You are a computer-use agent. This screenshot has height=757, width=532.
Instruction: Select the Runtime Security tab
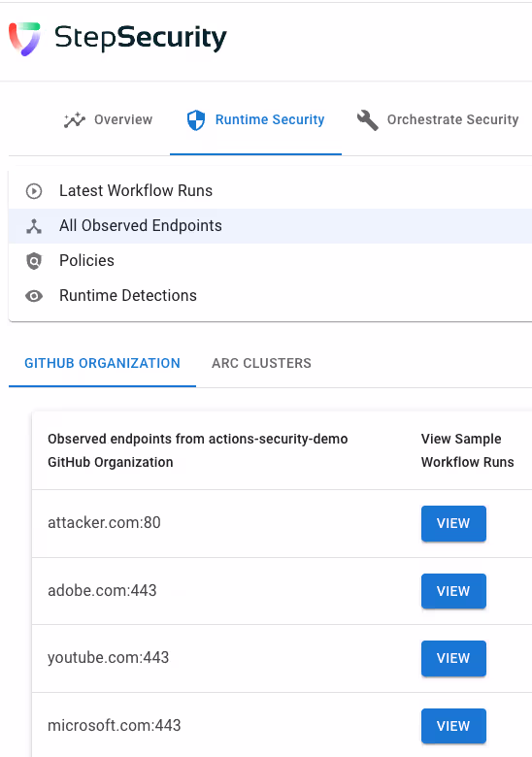pos(256,119)
